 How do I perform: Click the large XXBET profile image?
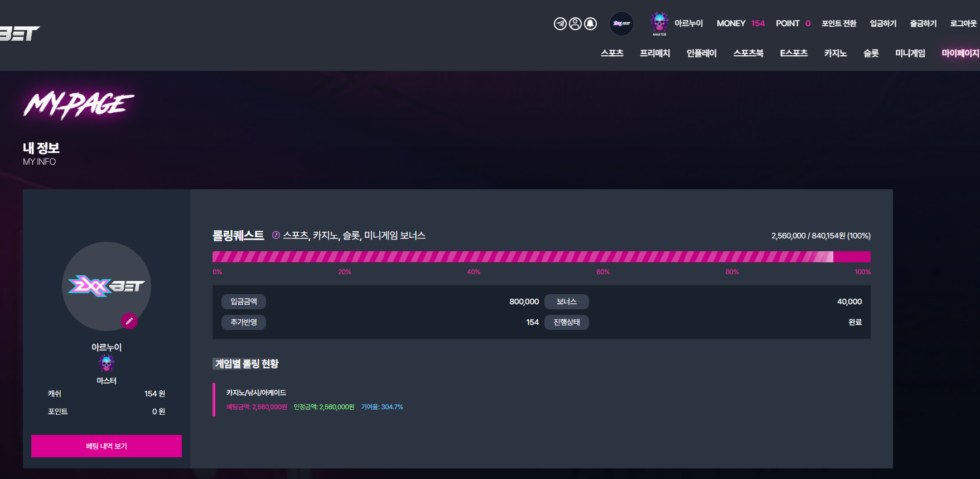pyautogui.click(x=107, y=286)
